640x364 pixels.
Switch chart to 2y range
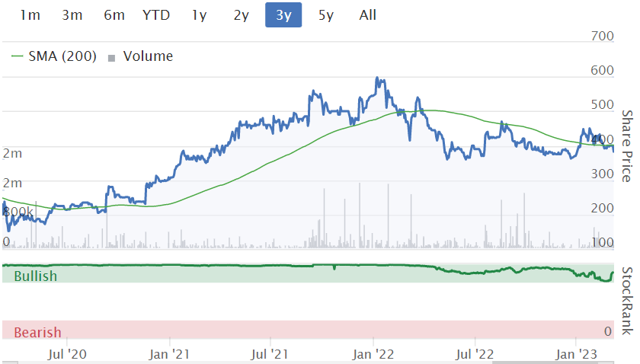pyautogui.click(x=242, y=15)
